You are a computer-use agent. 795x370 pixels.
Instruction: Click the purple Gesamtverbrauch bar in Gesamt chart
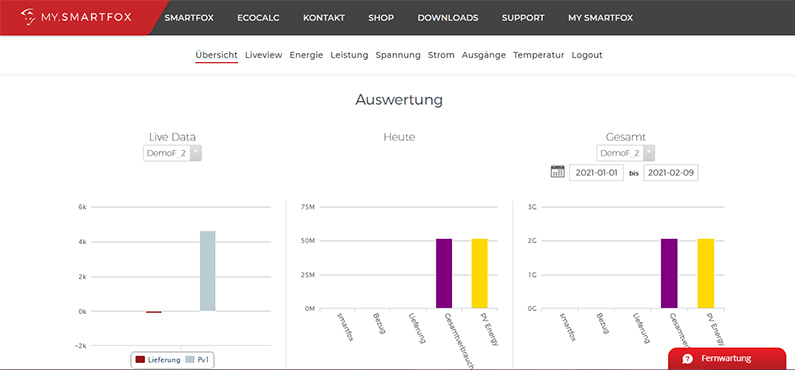[x=669, y=273]
